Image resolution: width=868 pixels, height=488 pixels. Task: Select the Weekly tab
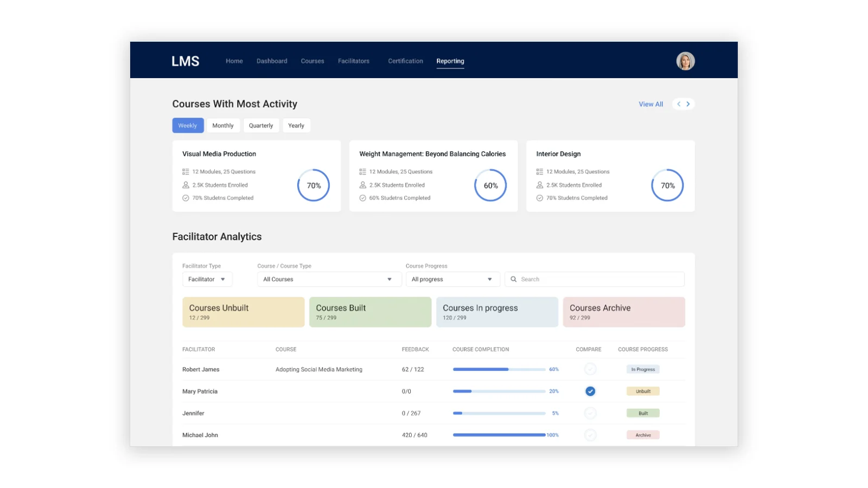pos(188,125)
